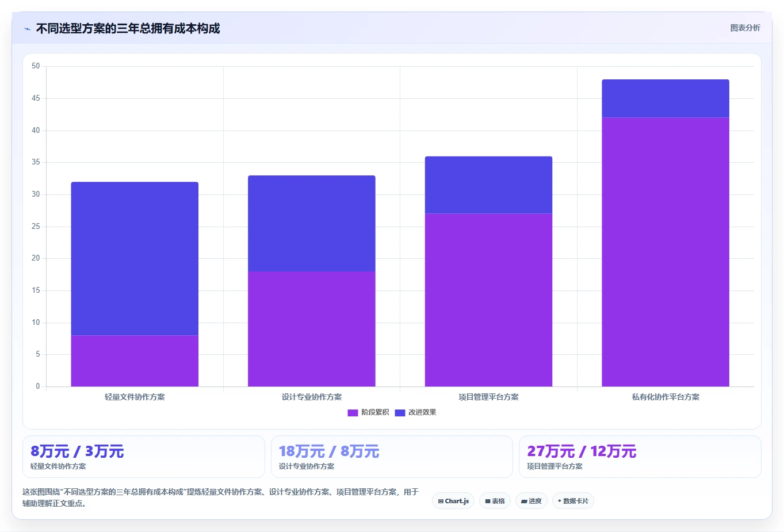Select the 数据卡片 tag chip
The height and width of the screenshot is (532, 784).
pyautogui.click(x=573, y=501)
